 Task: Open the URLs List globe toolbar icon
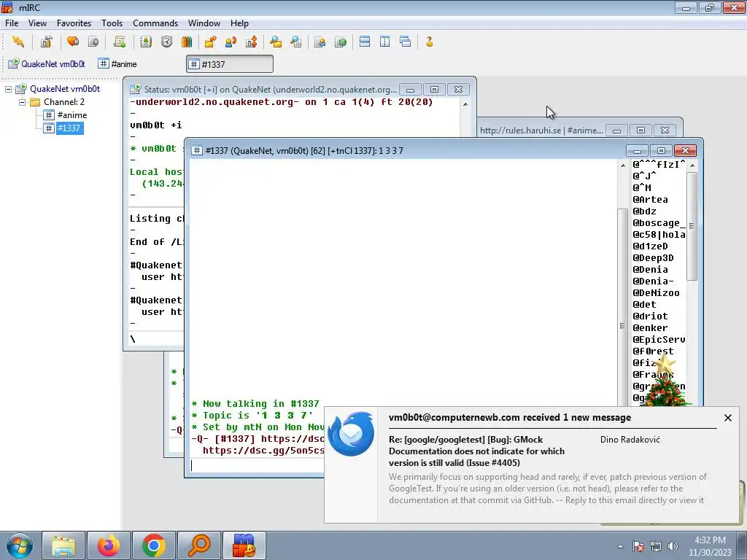[x=341, y=42]
